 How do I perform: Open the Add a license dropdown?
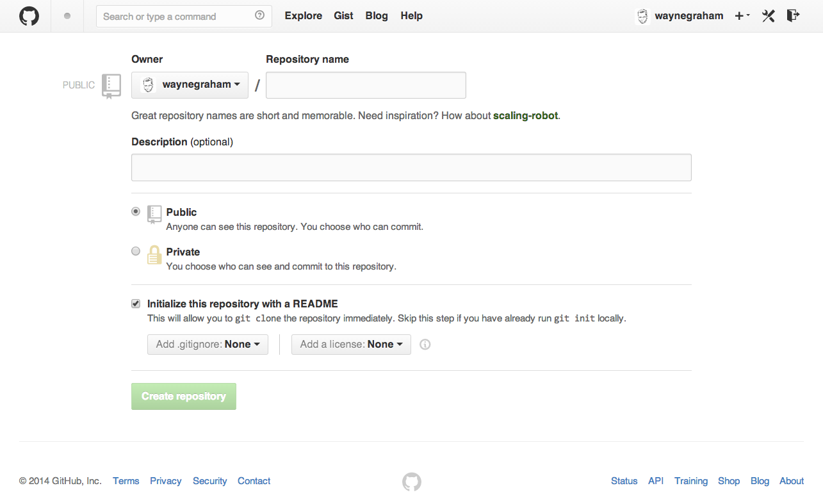point(351,345)
